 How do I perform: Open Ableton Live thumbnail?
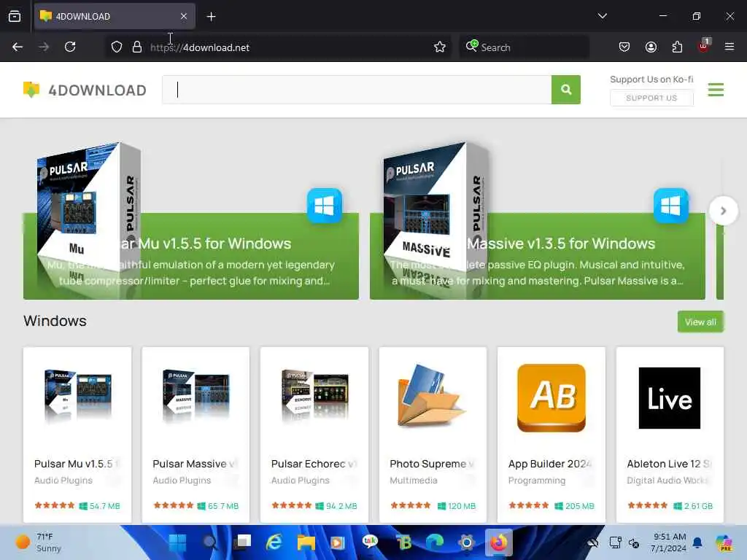[670, 397]
